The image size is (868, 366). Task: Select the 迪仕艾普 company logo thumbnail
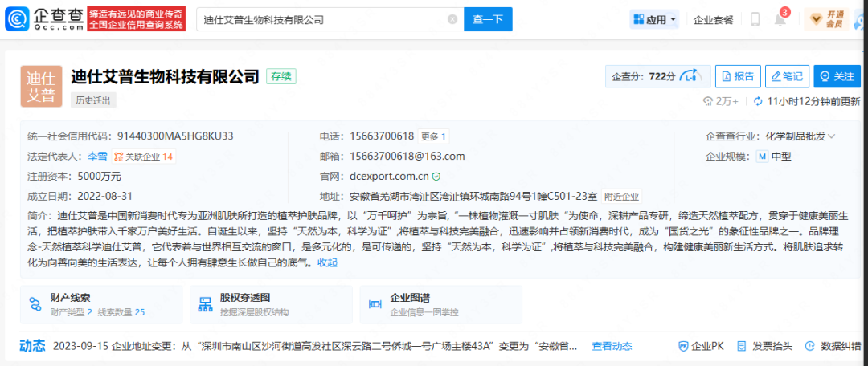click(41, 86)
